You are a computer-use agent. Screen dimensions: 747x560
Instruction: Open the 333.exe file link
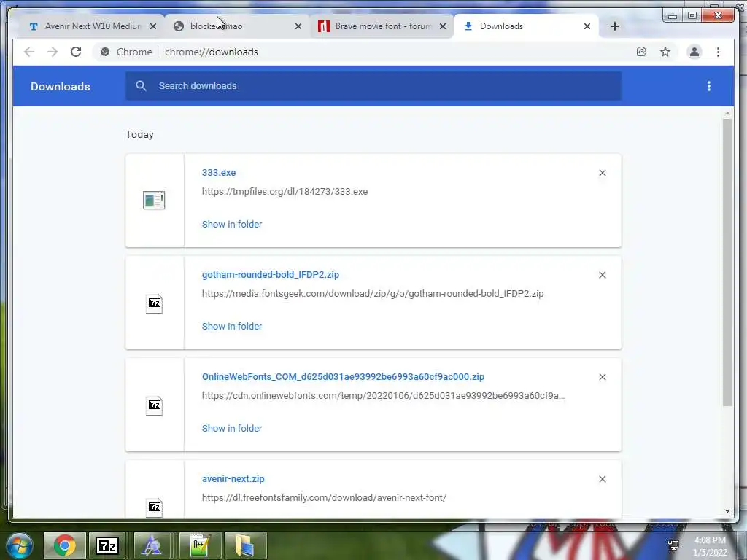click(219, 172)
